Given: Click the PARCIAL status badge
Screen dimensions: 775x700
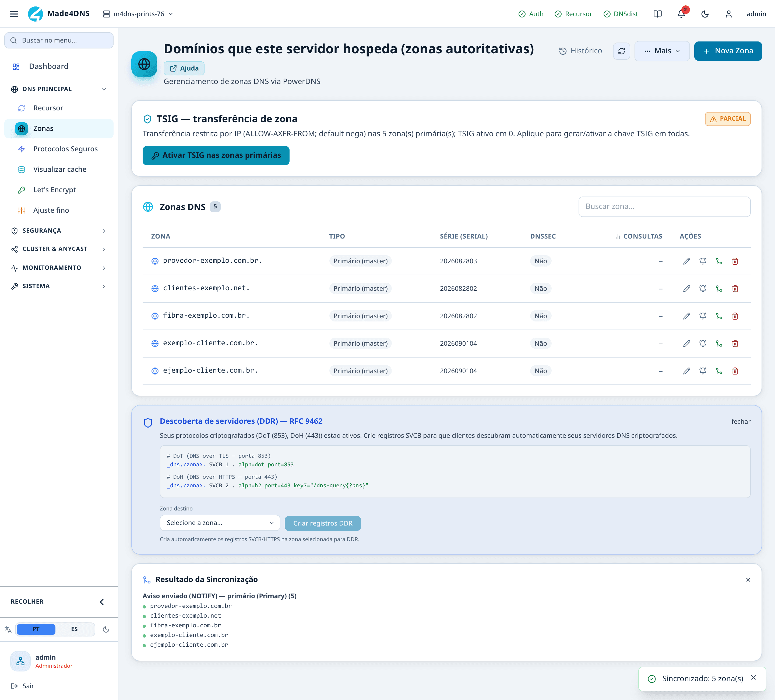Looking at the screenshot, I should (x=727, y=119).
